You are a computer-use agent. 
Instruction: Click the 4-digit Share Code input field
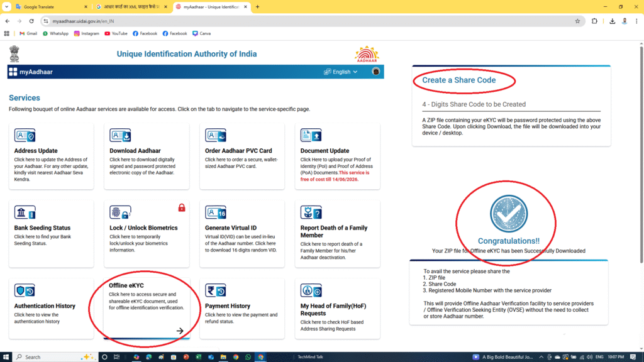[x=511, y=104]
